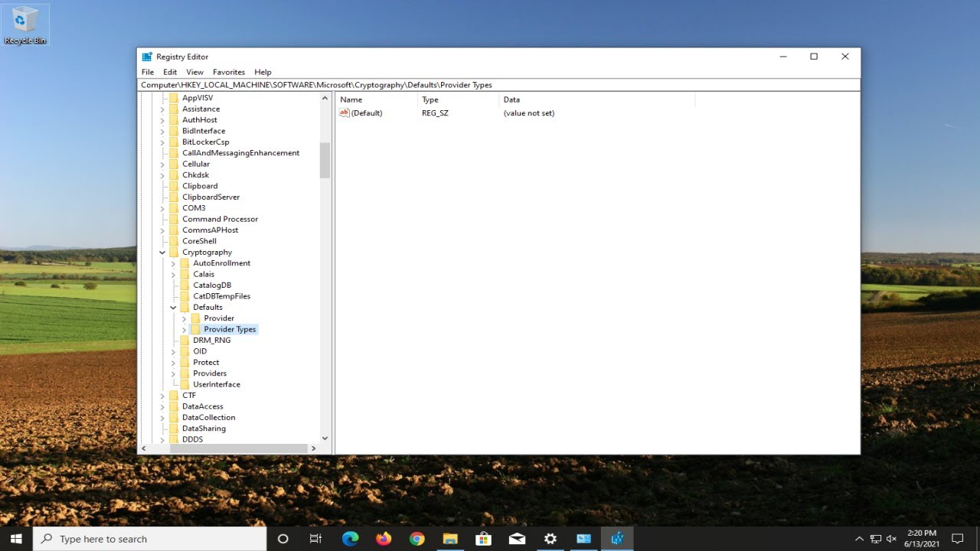This screenshot has width=980, height=551.
Task: Open Firefox from the taskbar
Action: tap(384, 539)
